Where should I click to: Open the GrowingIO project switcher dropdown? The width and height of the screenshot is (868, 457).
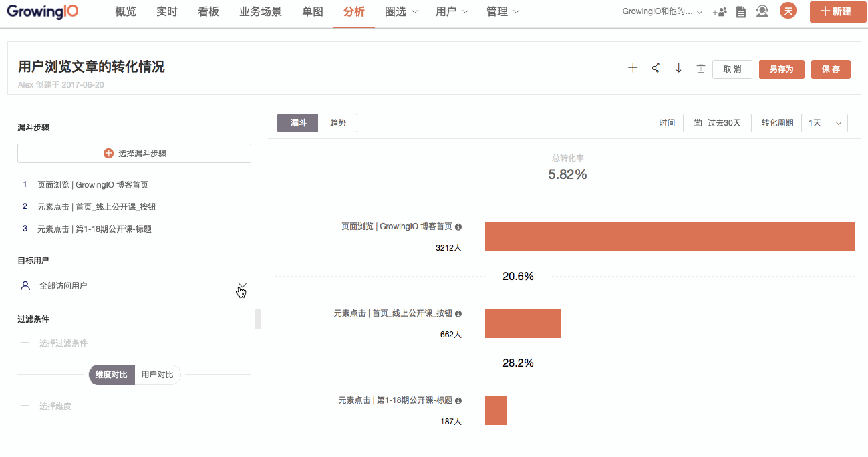(x=662, y=12)
